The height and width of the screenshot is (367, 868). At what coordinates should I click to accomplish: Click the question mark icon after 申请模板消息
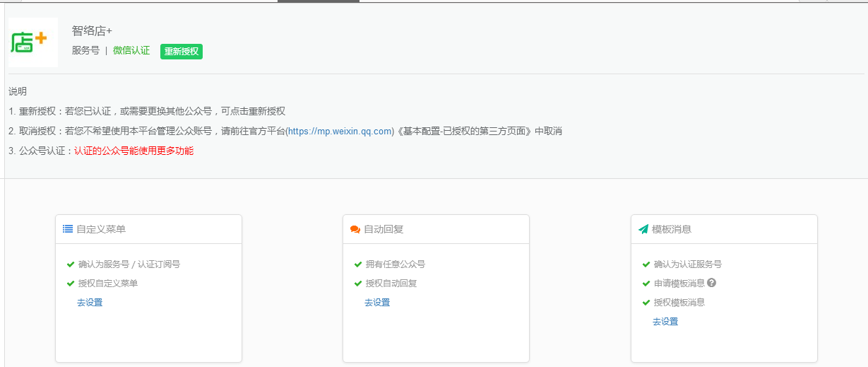[712, 283]
